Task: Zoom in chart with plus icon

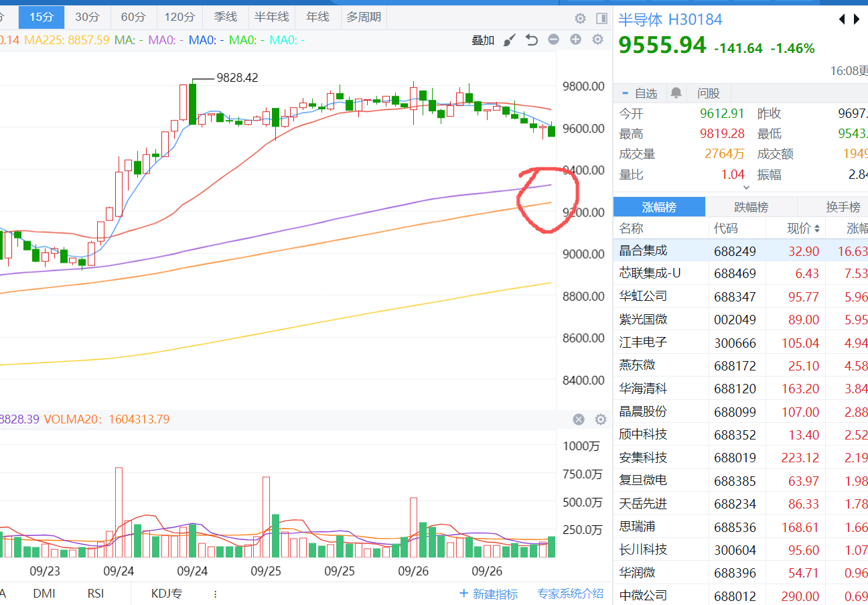Action: pos(575,40)
